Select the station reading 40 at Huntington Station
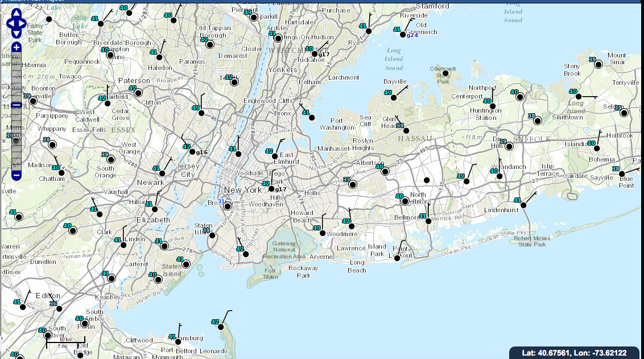The width and height of the screenshot is (644, 359). (x=493, y=106)
